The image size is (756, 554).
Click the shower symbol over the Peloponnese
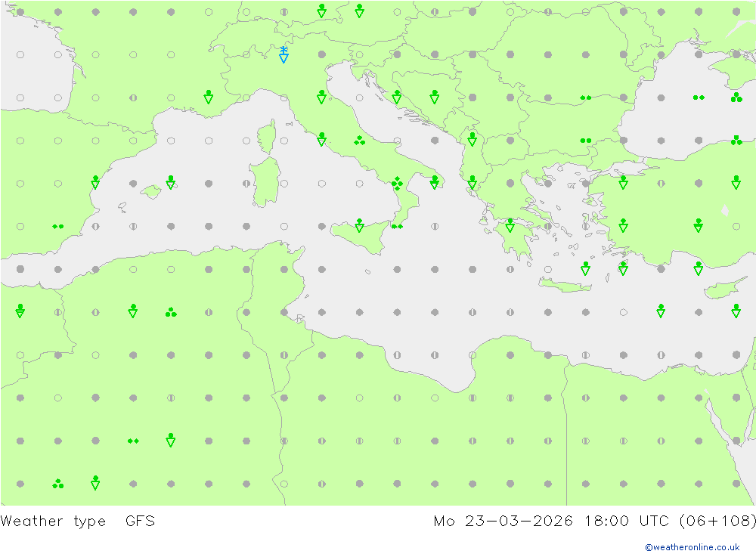coord(510,225)
